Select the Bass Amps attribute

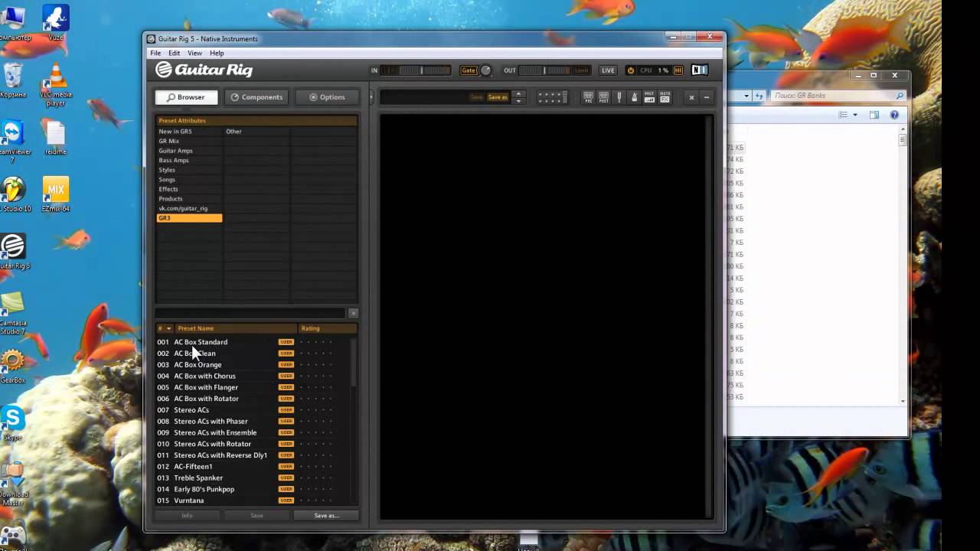(189, 161)
